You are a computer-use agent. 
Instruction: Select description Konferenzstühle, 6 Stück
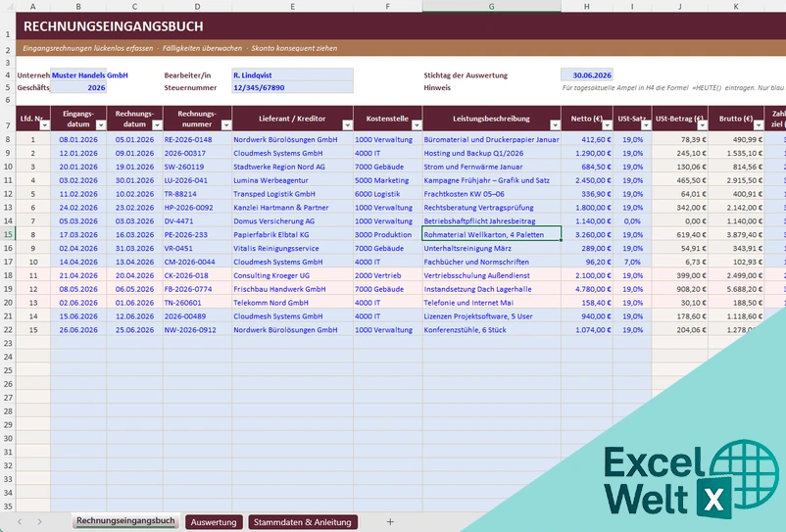click(x=491, y=329)
